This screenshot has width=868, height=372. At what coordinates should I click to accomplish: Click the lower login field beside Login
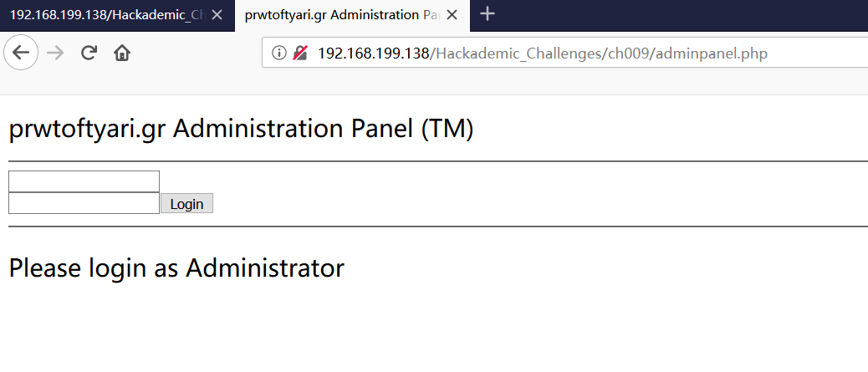[x=84, y=203]
